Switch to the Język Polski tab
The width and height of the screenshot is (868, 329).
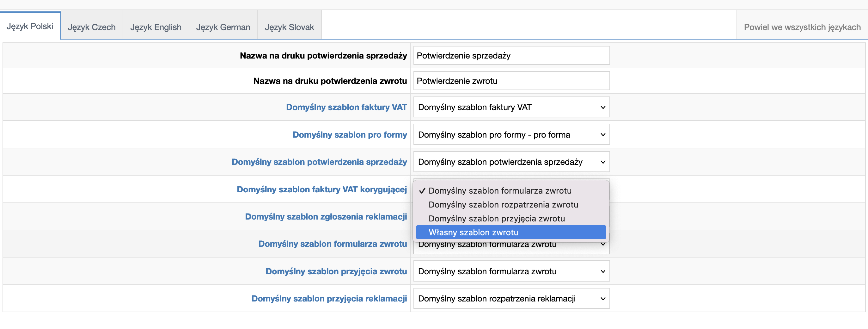(x=30, y=26)
